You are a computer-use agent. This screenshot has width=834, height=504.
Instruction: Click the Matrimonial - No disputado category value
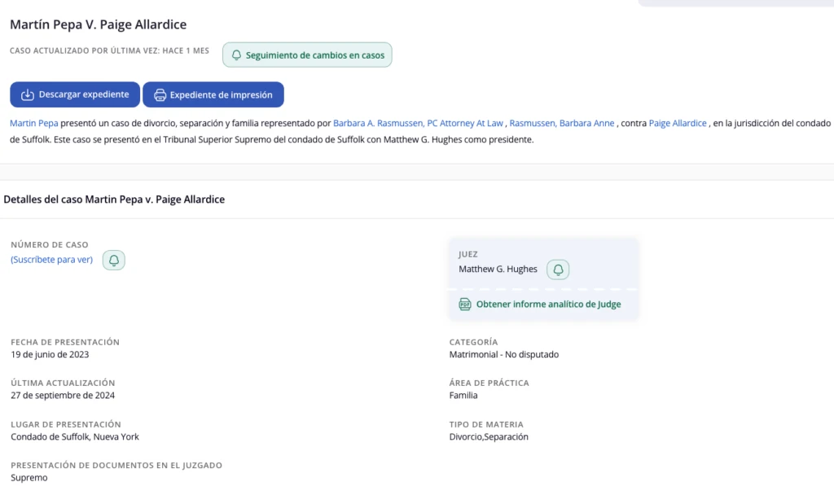click(503, 355)
